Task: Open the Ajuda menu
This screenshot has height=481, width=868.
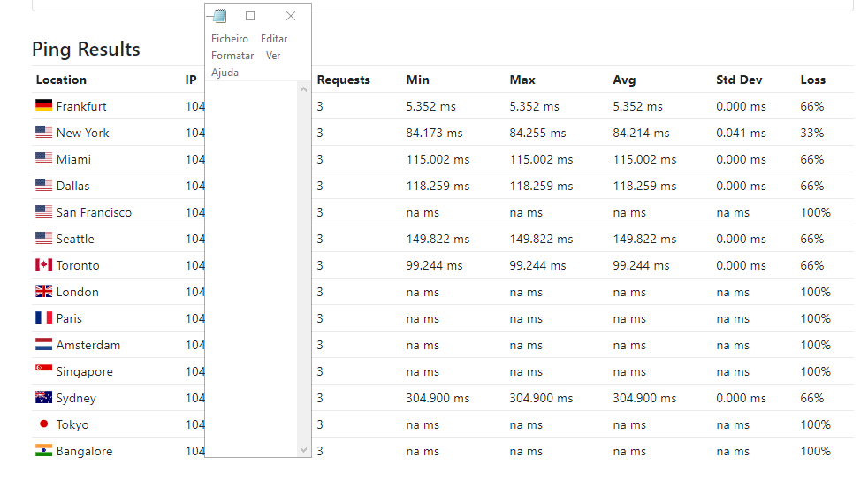Action: (225, 73)
